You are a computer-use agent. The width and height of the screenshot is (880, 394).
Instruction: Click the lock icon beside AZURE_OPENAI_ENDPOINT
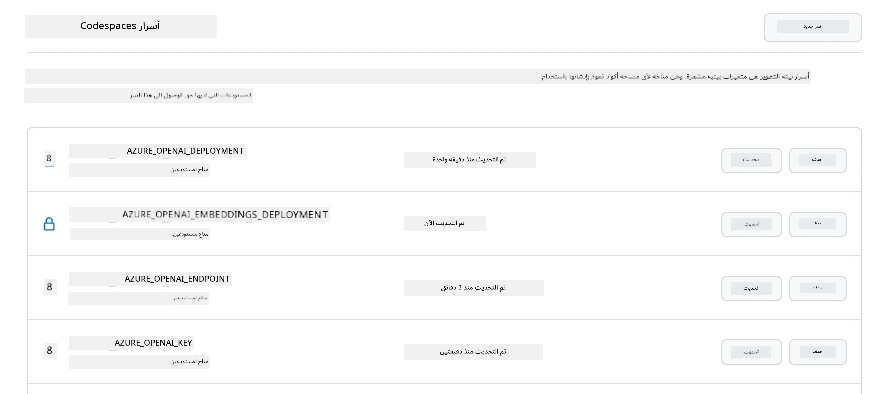pyautogui.click(x=49, y=287)
